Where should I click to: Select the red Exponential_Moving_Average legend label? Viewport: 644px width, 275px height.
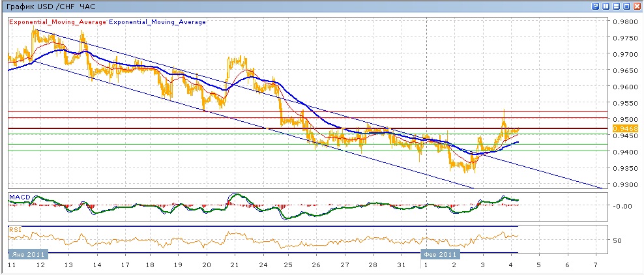point(57,22)
